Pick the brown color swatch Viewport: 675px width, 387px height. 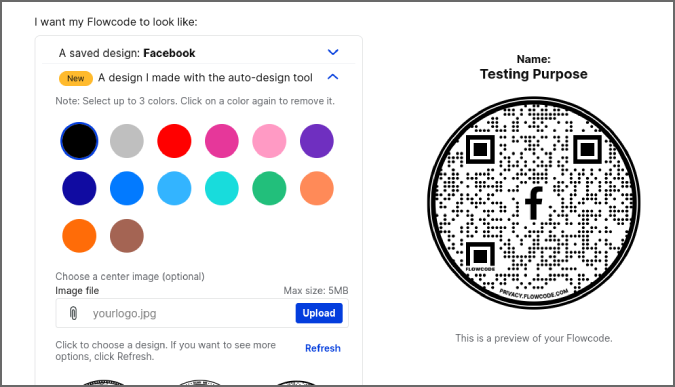127,235
